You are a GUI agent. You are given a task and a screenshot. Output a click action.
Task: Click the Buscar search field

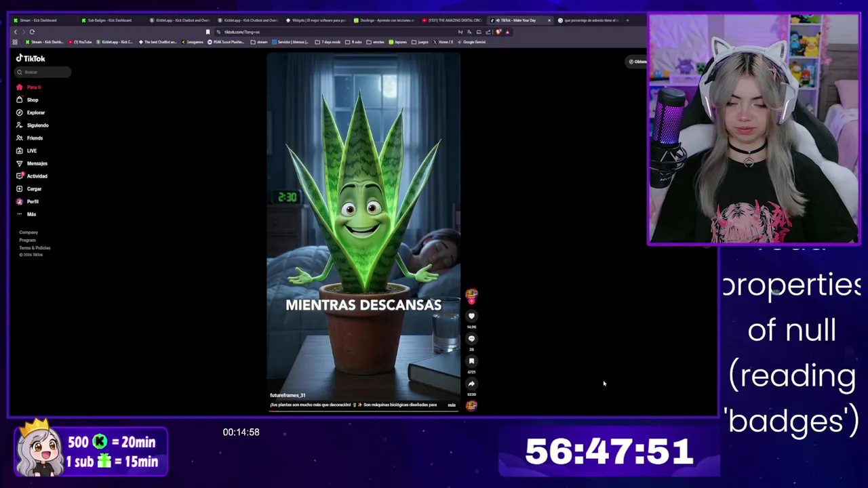tap(43, 72)
